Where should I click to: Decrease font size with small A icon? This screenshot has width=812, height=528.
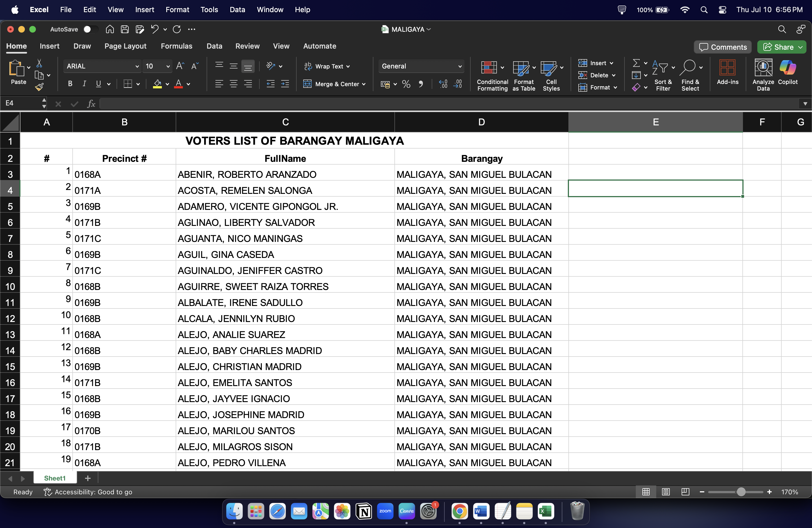pyautogui.click(x=195, y=66)
